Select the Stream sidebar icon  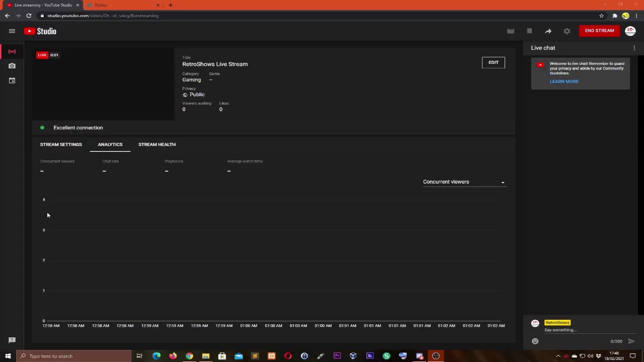[12, 51]
